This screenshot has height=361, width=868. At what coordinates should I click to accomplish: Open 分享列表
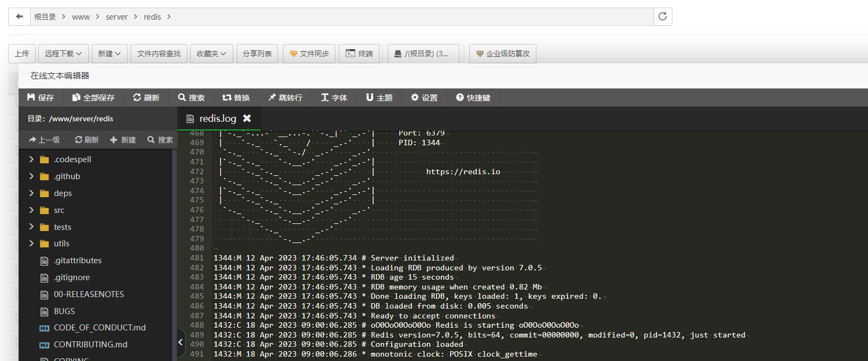(x=257, y=54)
